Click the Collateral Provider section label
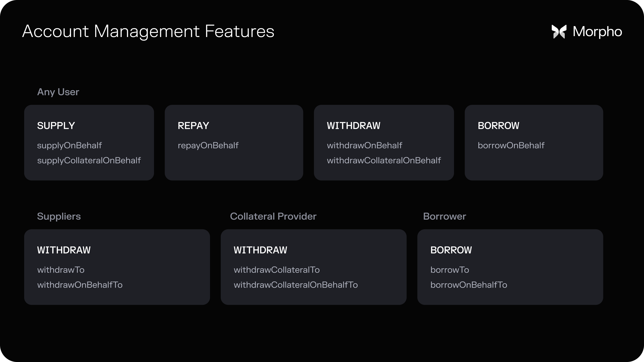 point(273,216)
